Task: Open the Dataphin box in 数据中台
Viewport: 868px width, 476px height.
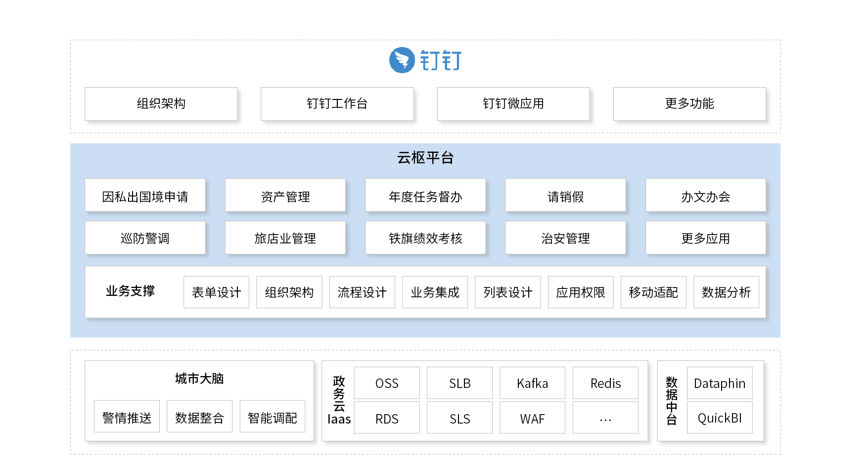Action: (x=720, y=383)
